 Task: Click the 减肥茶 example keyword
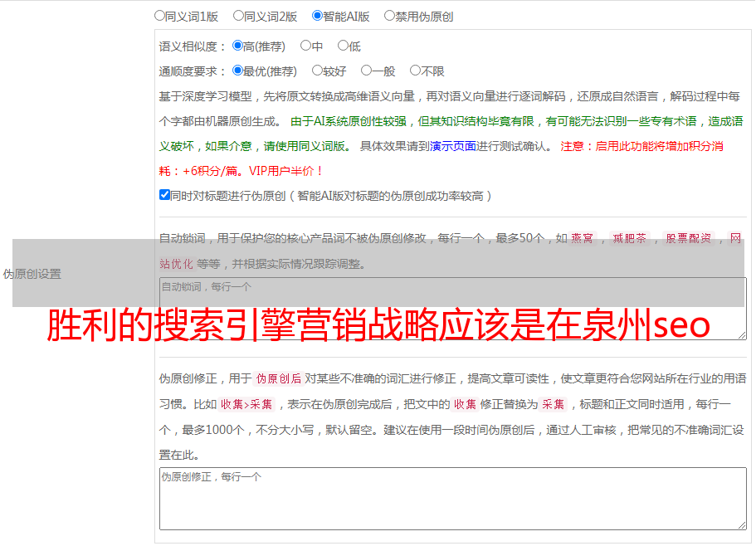[x=629, y=238]
